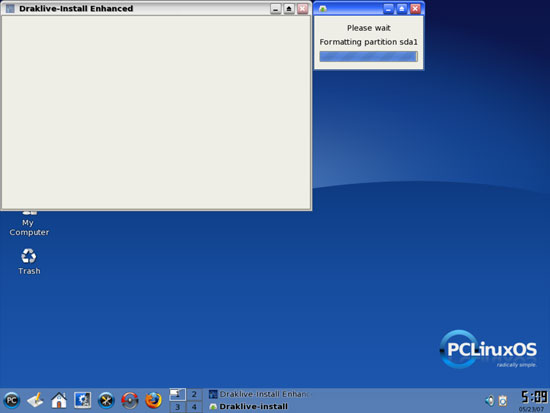The height and width of the screenshot is (413, 550).
Task: Switch to virtual desktop 2
Action: (194, 394)
